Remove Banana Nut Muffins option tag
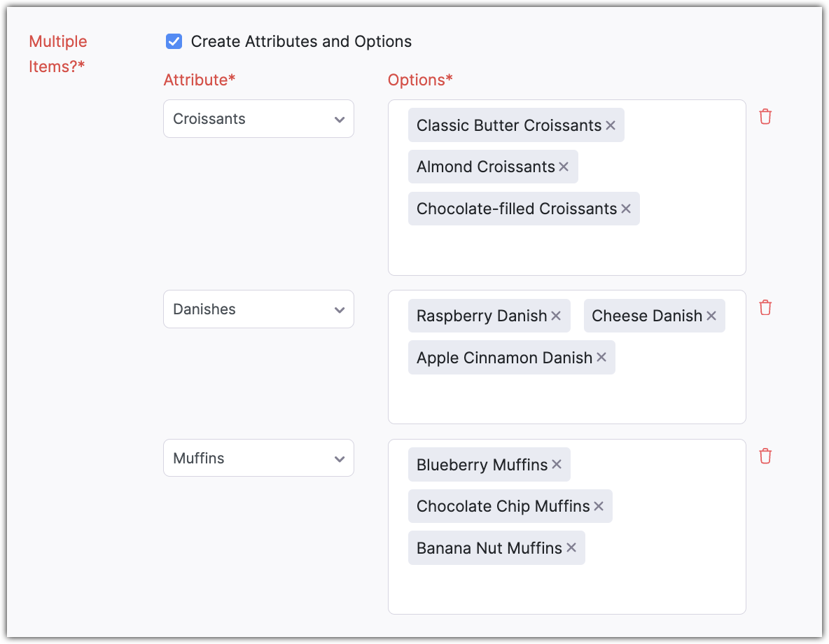Screen dimensions: 829x644 571,548
